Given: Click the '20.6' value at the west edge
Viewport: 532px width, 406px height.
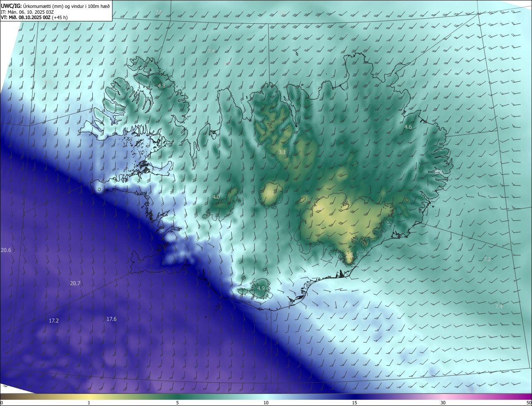Looking at the screenshot, I should tap(6, 250).
